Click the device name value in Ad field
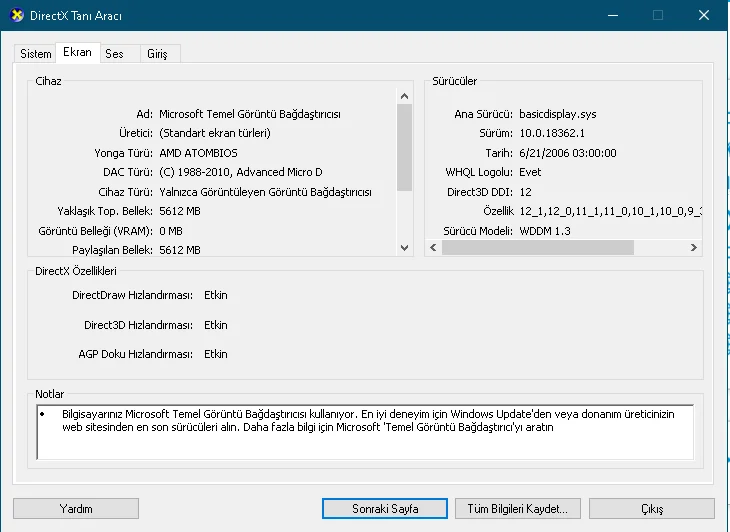Image resolution: width=730 pixels, height=532 pixels. [264, 114]
